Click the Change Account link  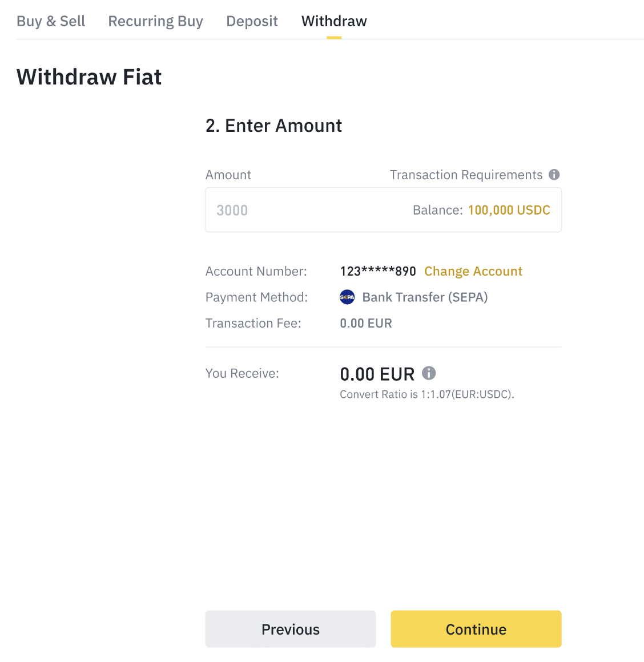[x=473, y=271]
